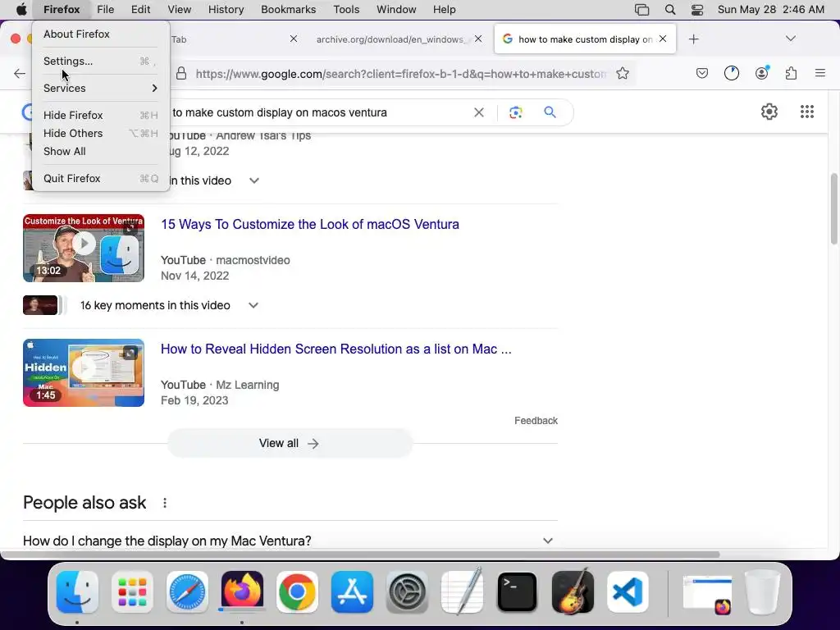Click the vertical page scrollbar

coord(834,209)
